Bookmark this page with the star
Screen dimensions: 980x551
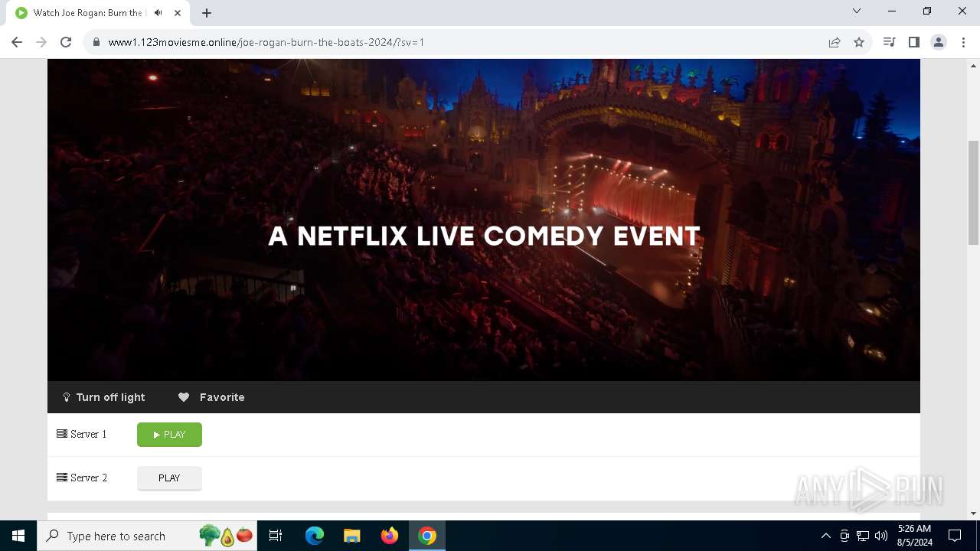(859, 42)
